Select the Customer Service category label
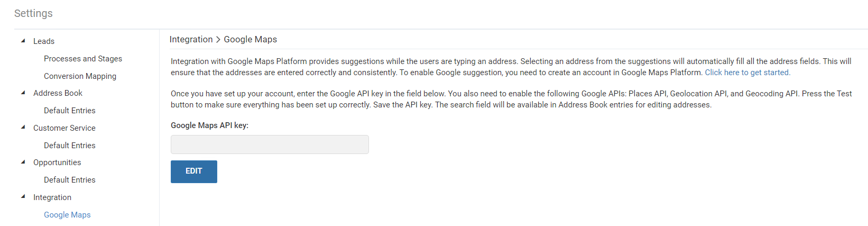The width and height of the screenshot is (868, 226). (x=64, y=128)
